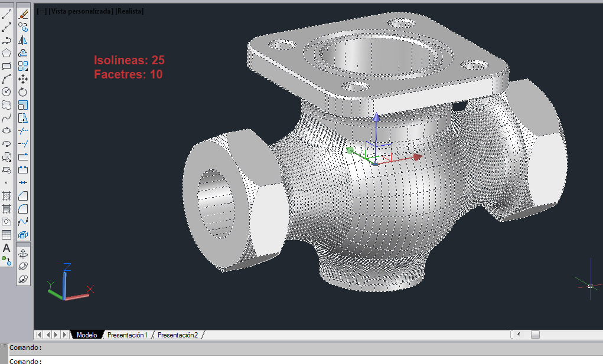
Task: Select the Fillet tool
Action: [23, 208]
